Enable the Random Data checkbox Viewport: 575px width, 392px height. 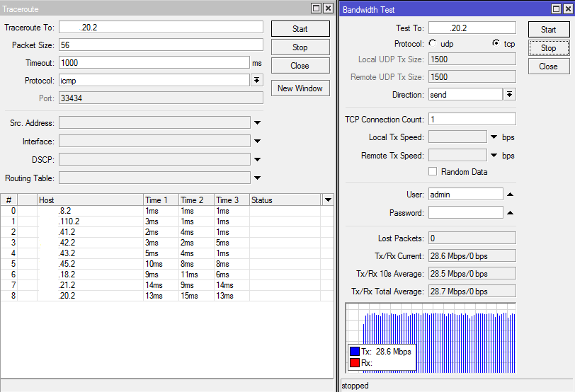tap(433, 171)
